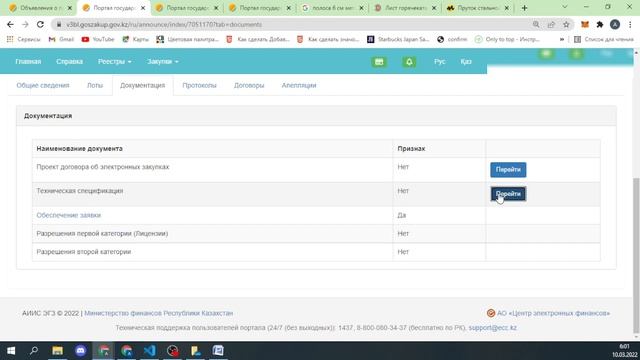Show more bookmarks via double chevron

click(x=562, y=39)
